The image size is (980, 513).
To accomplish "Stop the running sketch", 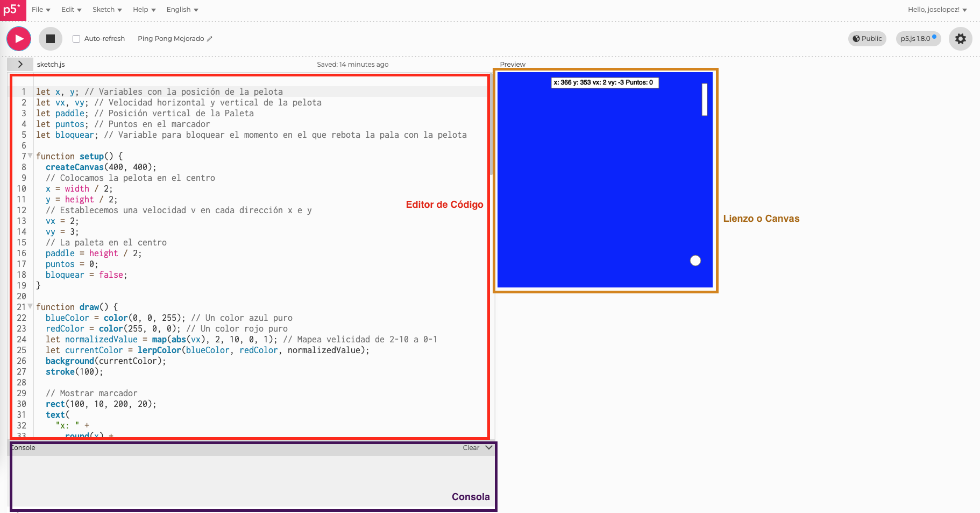I will tap(51, 39).
